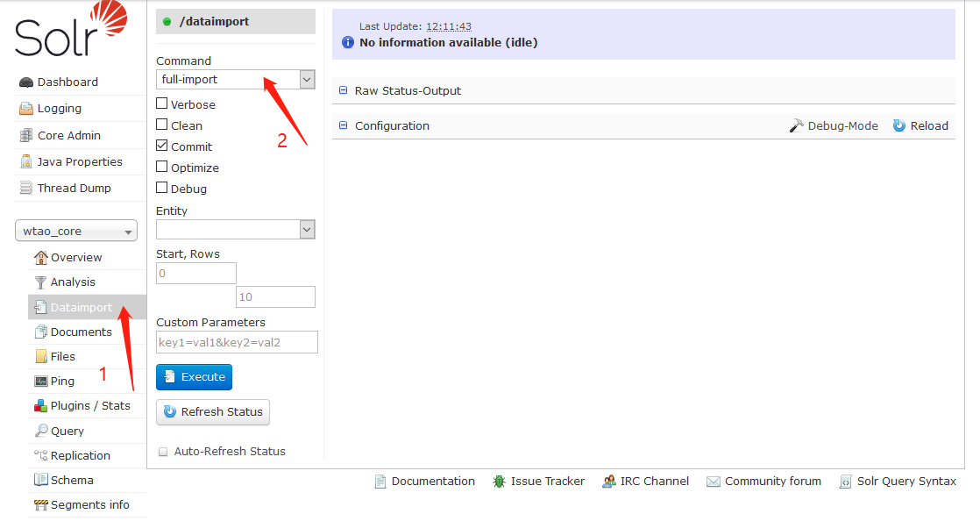Open the Thread Dump page
Viewport: 980px width, 521px height.
pos(75,188)
